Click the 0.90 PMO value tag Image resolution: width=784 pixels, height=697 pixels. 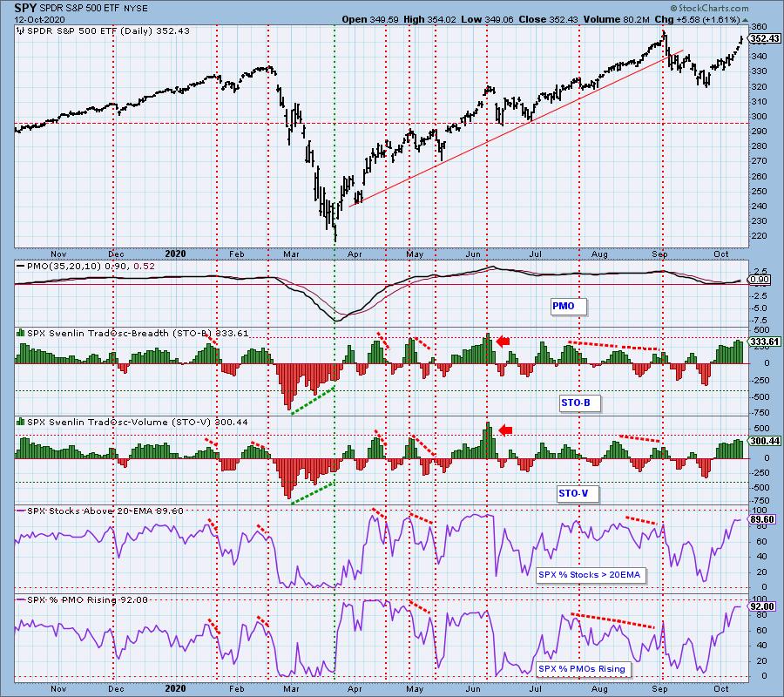(759, 280)
